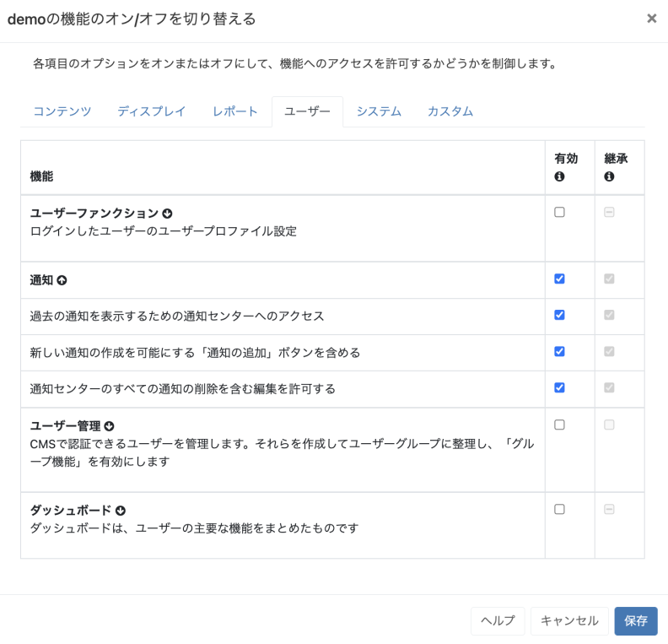Viewport: 668px width, 644px height.
Task: Click the 通知 heading text
Action: [41, 280]
